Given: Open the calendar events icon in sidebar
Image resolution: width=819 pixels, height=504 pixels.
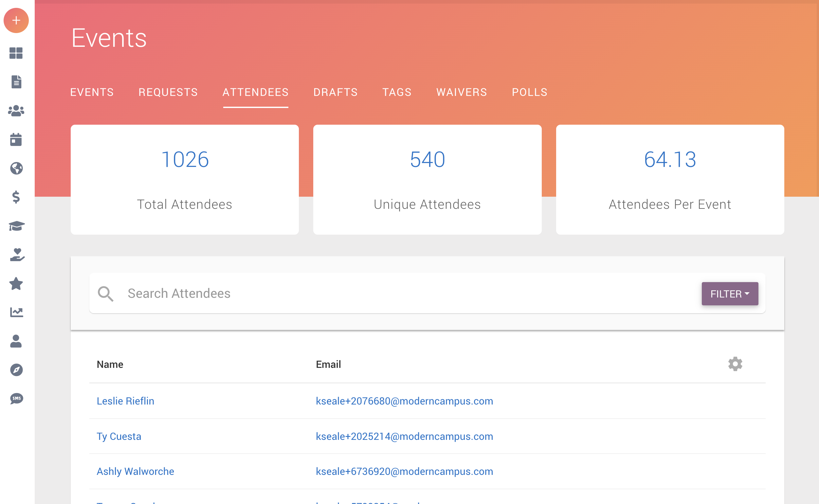Looking at the screenshot, I should point(16,140).
